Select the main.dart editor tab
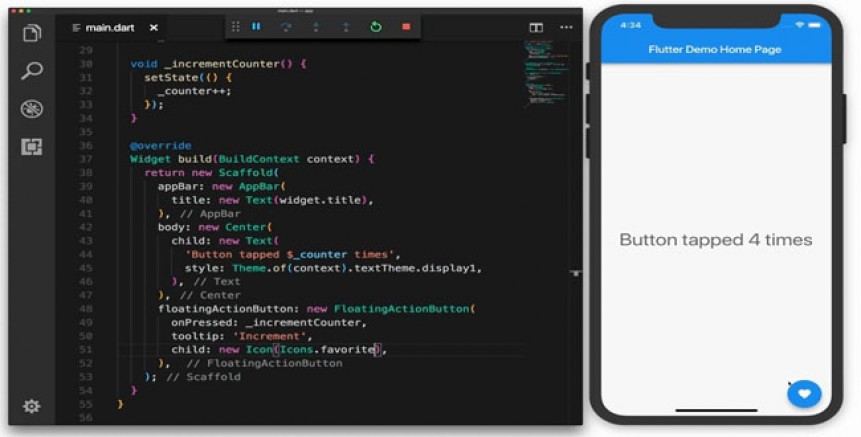The image size is (861, 437). [x=110, y=27]
